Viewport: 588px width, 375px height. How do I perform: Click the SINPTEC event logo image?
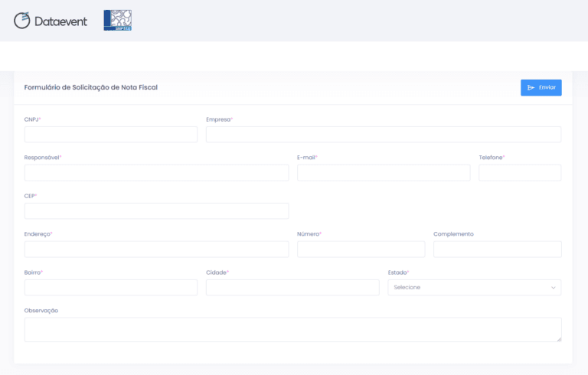click(118, 20)
